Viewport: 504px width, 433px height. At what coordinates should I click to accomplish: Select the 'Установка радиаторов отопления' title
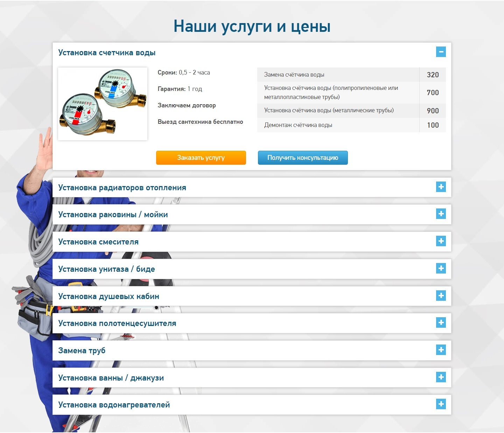coord(122,188)
